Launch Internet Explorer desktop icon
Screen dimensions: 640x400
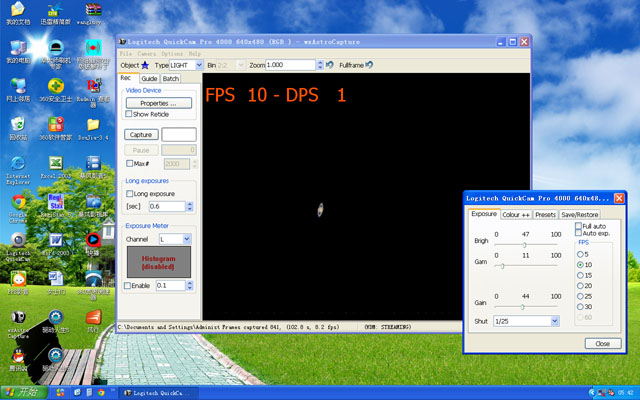(x=18, y=164)
